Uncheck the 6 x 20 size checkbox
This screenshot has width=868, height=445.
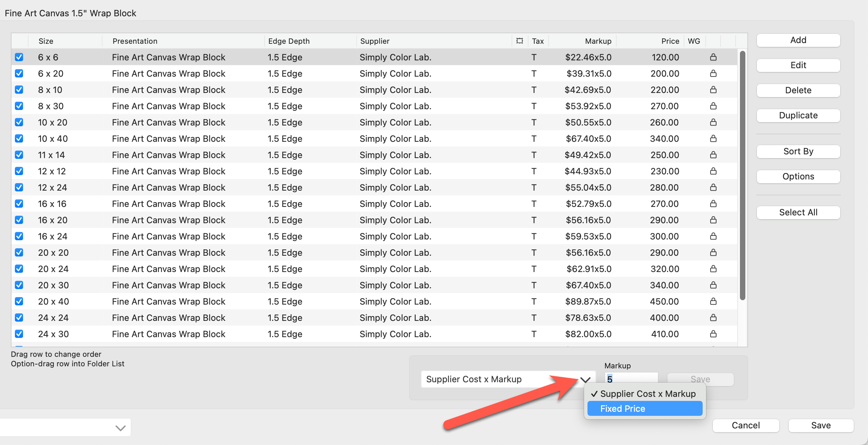[19, 73]
